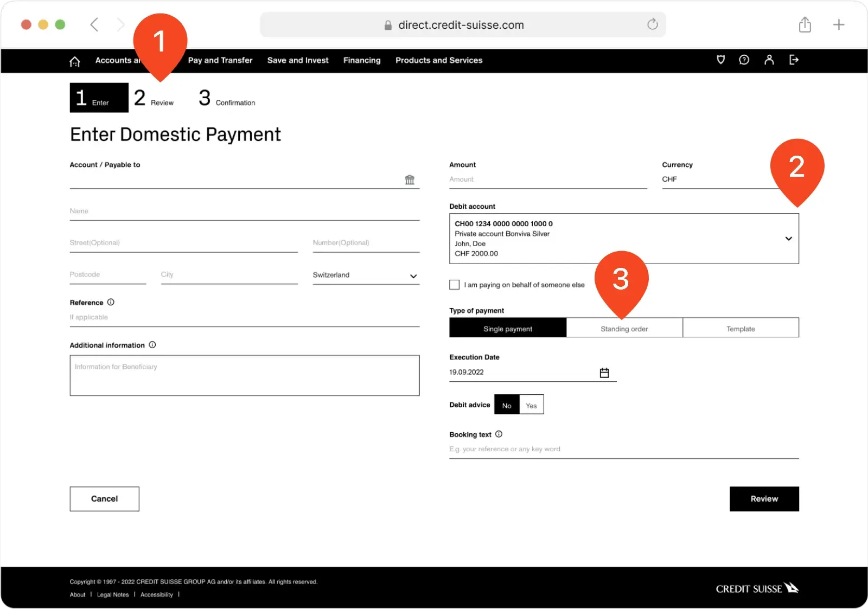Open help via question mark icon

point(744,60)
